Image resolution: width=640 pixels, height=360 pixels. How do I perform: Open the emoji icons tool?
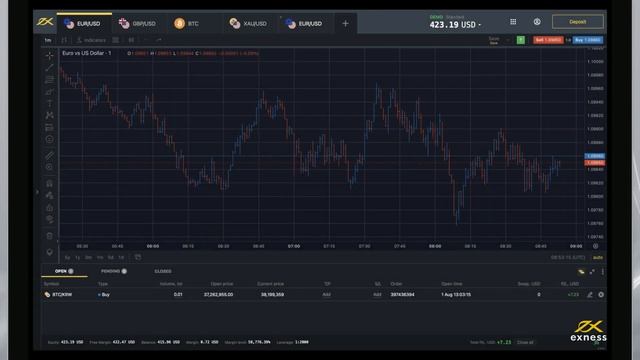[49, 139]
